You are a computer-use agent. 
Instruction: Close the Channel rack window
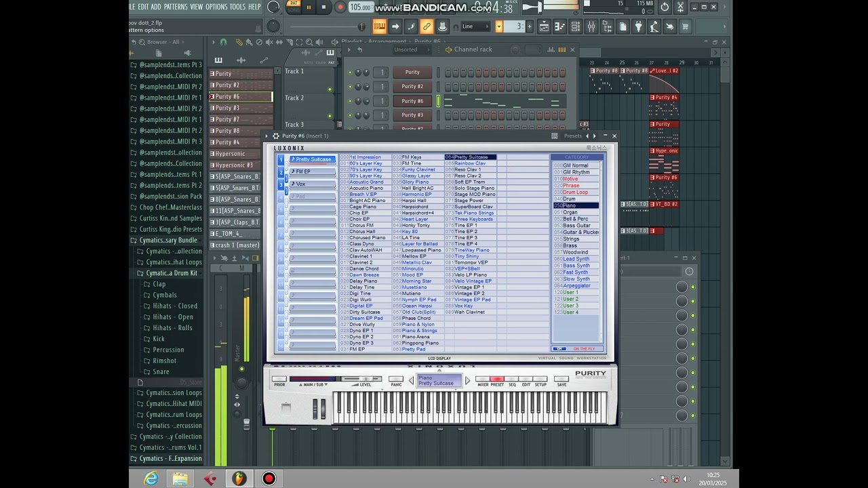572,49
